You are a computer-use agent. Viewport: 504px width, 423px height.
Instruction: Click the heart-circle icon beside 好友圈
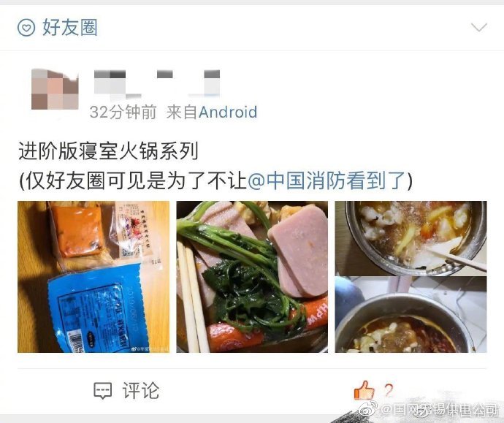(26, 27)
